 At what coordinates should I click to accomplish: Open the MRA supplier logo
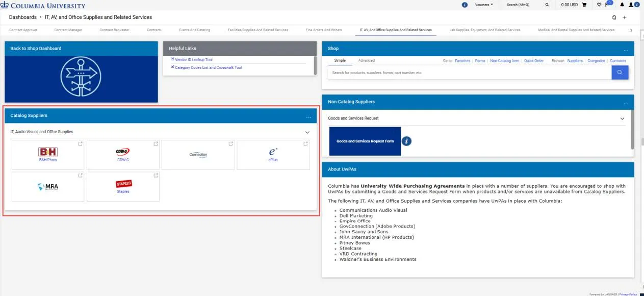point(48,187)
